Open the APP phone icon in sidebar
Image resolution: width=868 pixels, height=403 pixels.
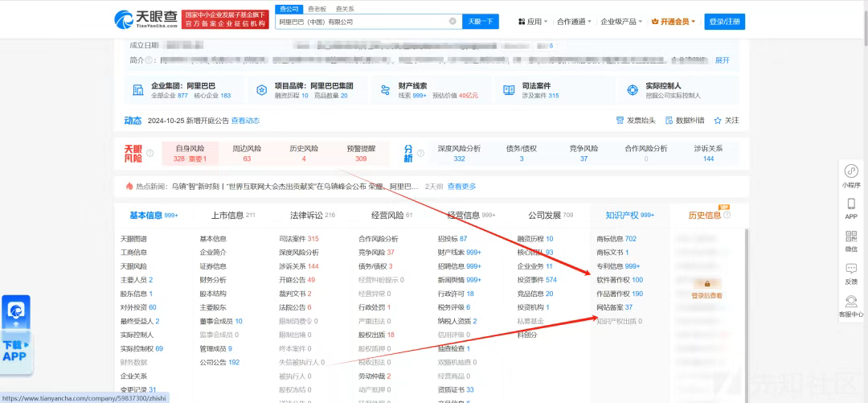851,204
